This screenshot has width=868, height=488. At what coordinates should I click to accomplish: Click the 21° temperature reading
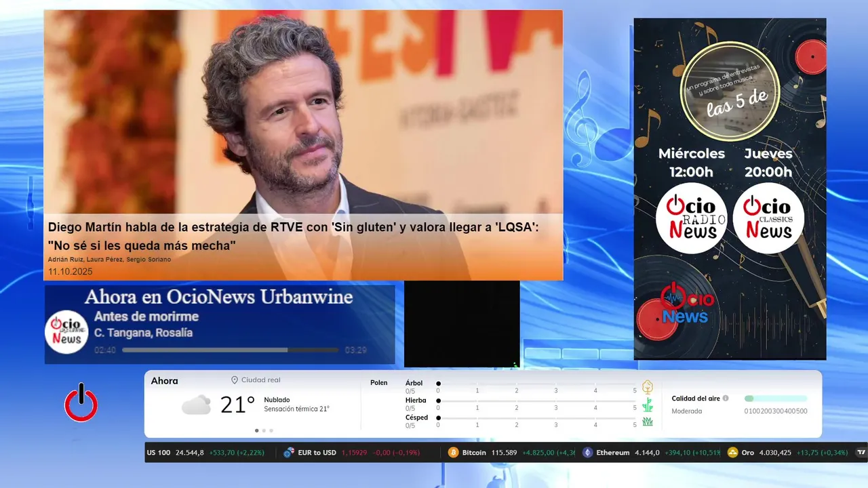coord(237,405)
